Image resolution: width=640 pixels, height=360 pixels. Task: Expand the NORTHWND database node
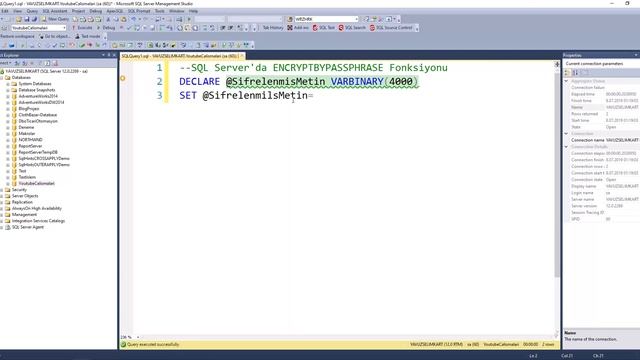pos(8,140)
